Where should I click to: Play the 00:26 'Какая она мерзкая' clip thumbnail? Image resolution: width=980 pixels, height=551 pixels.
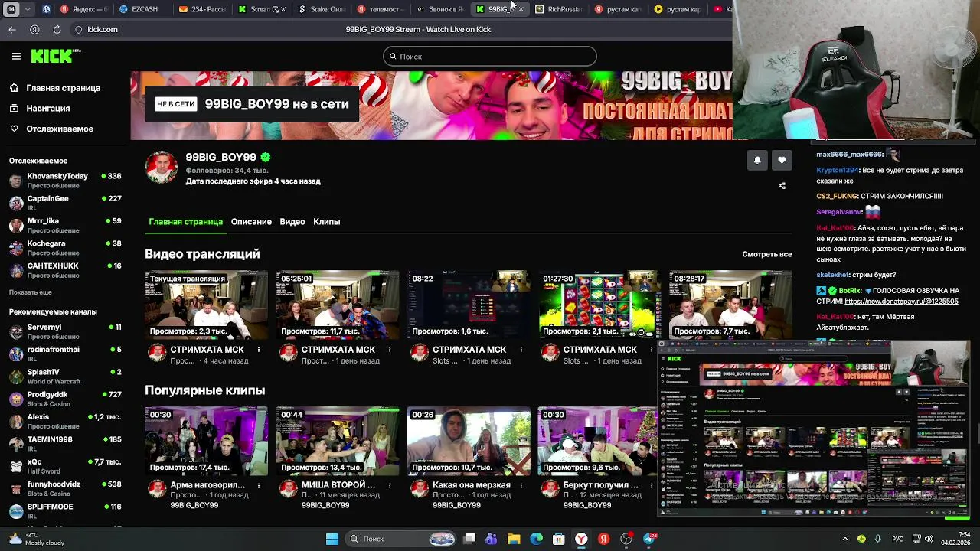point(469,441)
